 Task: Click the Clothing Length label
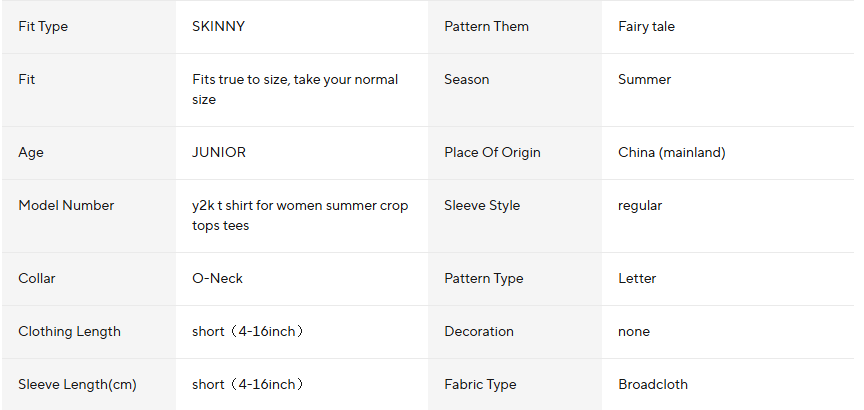coord(69,331)
